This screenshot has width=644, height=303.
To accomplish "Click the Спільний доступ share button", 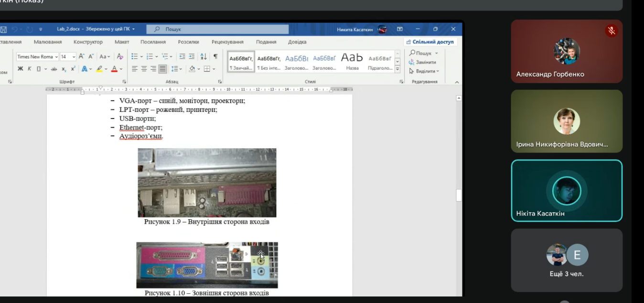I will (x=430, y=42).
